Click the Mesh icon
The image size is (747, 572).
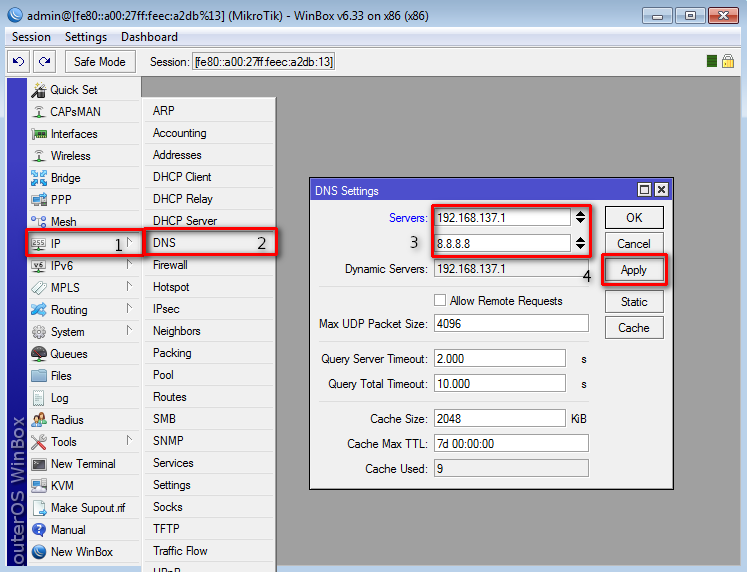click(x=39, y=221)
